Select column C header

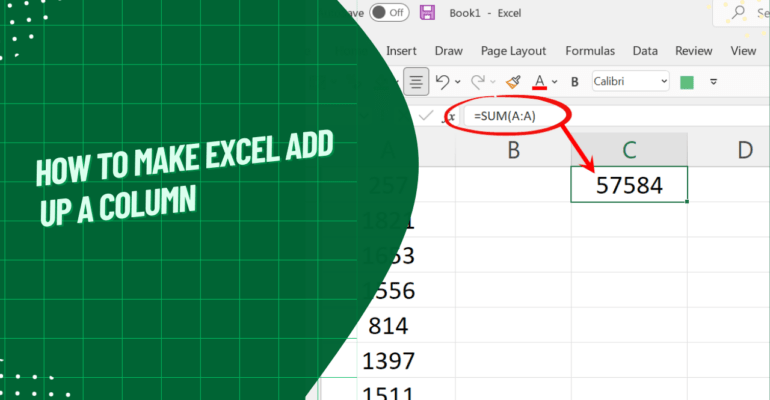click(629, 150)
